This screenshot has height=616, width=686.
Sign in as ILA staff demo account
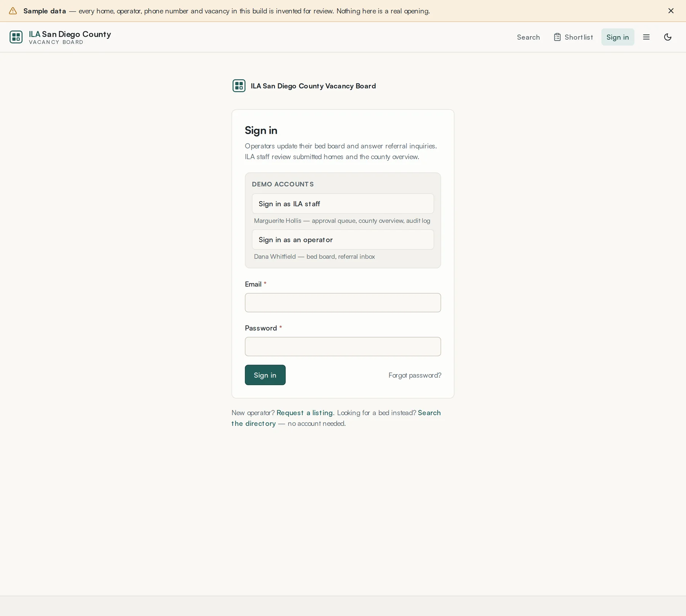pyautogui.click(x=343, y=203)
